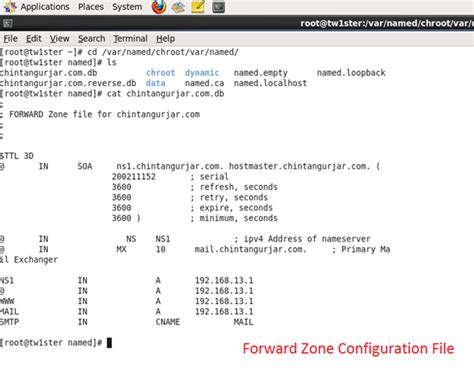Click the '; serial' comment
The image size is (474, 381).
coord(209,177)
